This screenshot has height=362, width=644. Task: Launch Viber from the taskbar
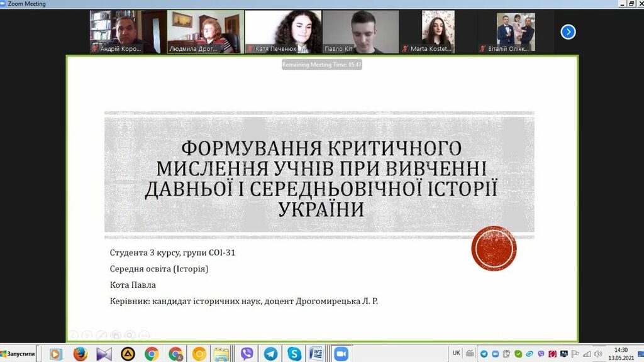coord(247,354)
